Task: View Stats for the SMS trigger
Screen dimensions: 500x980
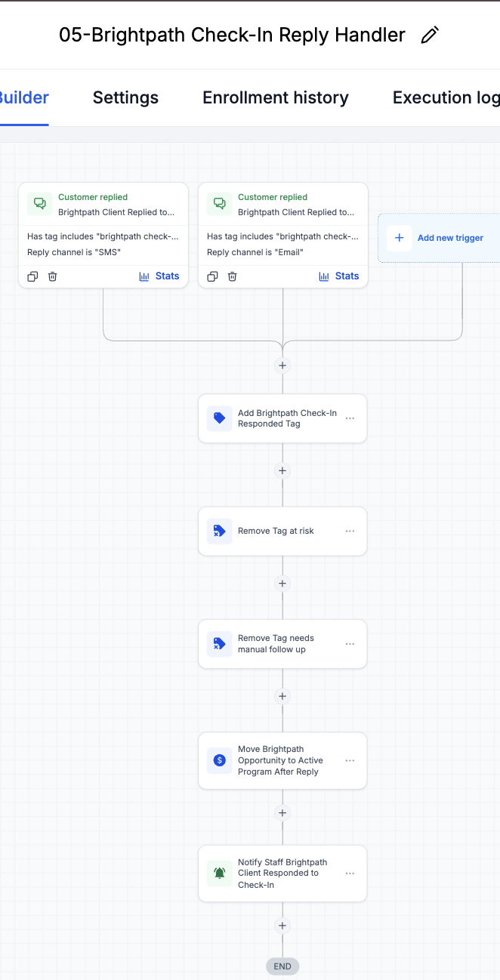Action: [159, 276]
